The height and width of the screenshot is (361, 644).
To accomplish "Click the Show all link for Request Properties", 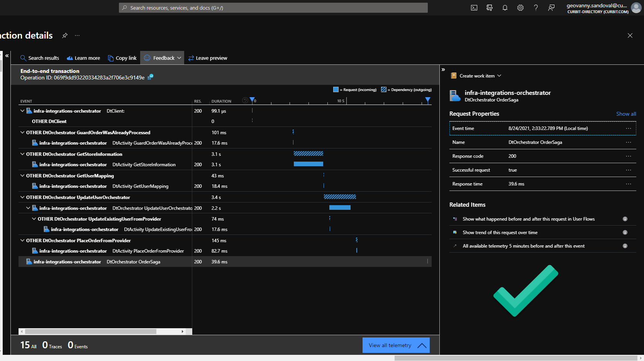I will coord(626,114).
